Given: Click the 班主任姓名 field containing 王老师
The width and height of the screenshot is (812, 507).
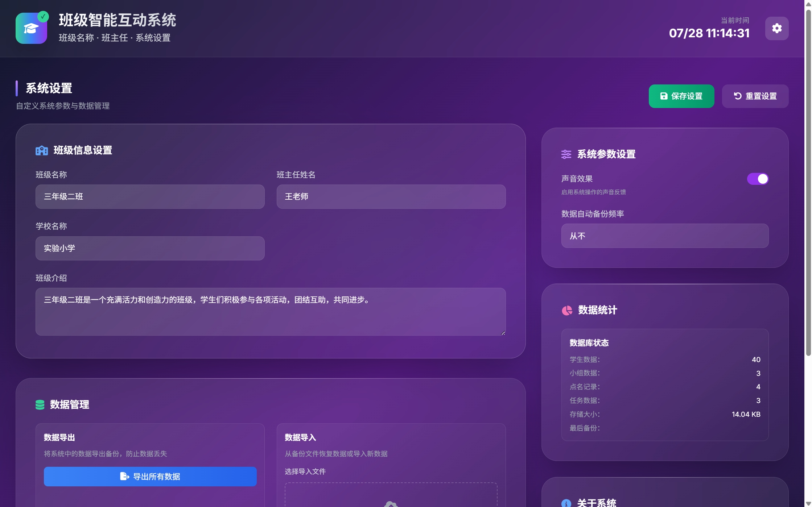Looking at the screenshot, I should point(391,197).
